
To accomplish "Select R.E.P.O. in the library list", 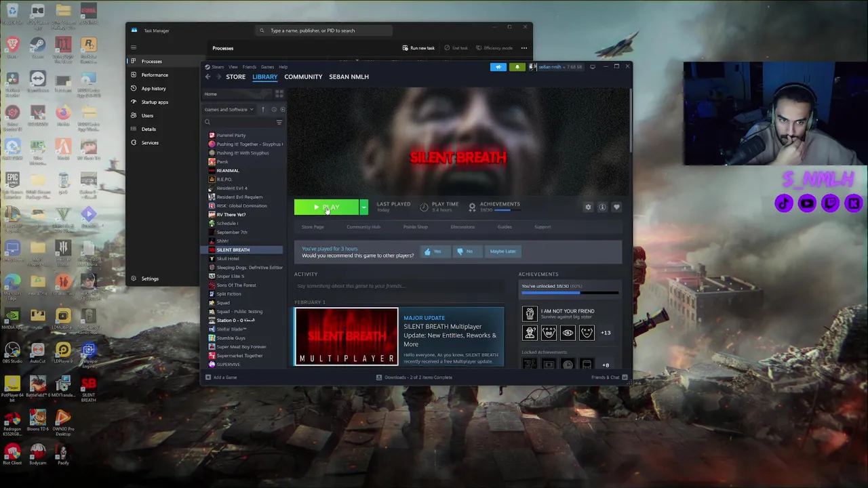I will (224, 180).
